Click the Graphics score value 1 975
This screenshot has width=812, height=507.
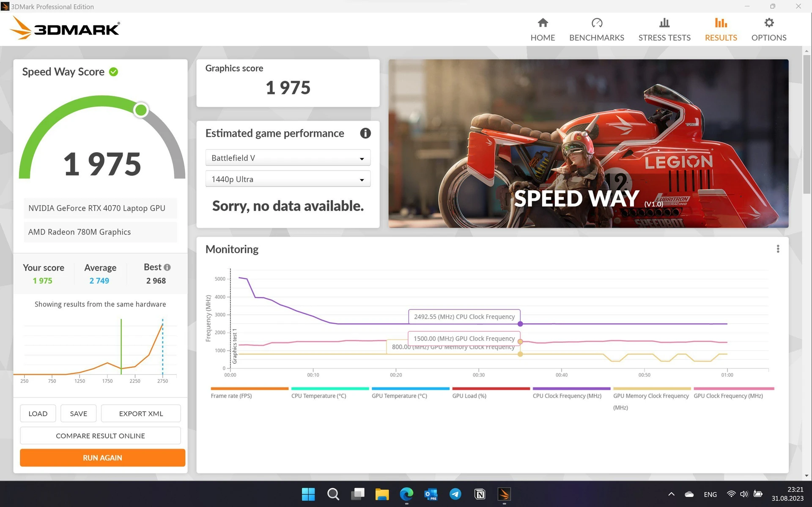click(288, 88)
